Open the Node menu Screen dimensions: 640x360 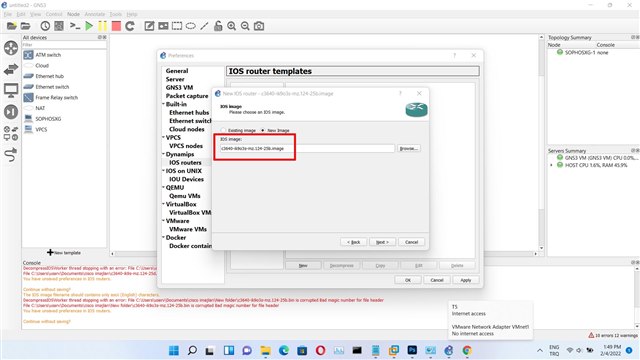click(x=73, y=14)
